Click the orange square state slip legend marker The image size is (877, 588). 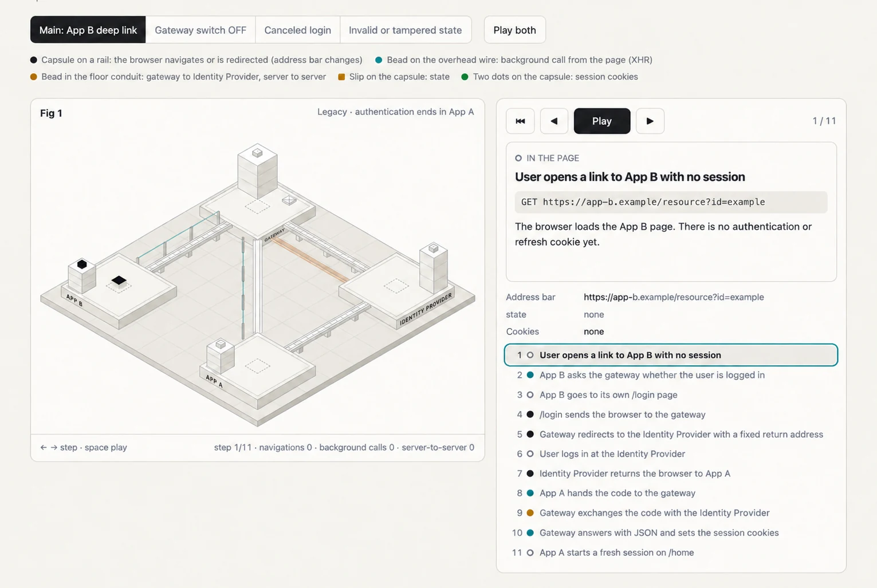[341, 77]
